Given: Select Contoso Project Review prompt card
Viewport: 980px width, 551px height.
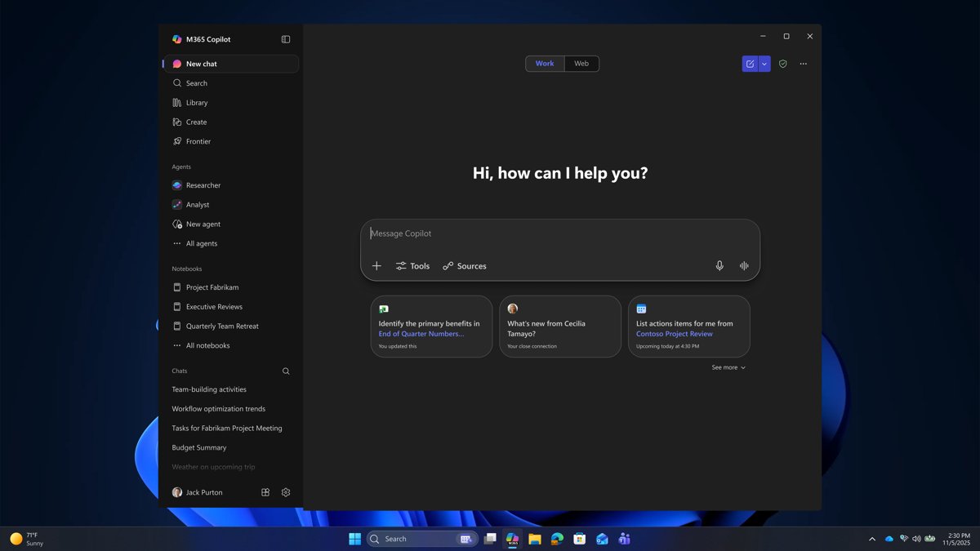Looking at the screenshot, I should [x=689, y=327].
